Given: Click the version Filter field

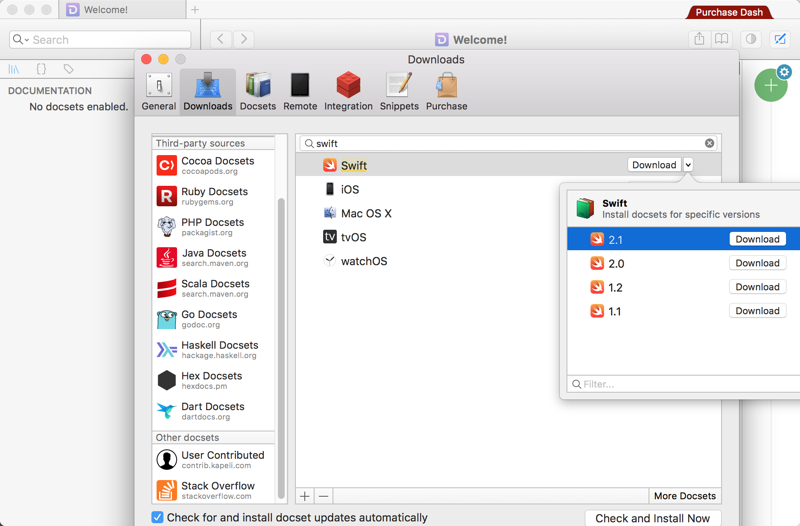Looking at the screenshot, I should [684, 384].
